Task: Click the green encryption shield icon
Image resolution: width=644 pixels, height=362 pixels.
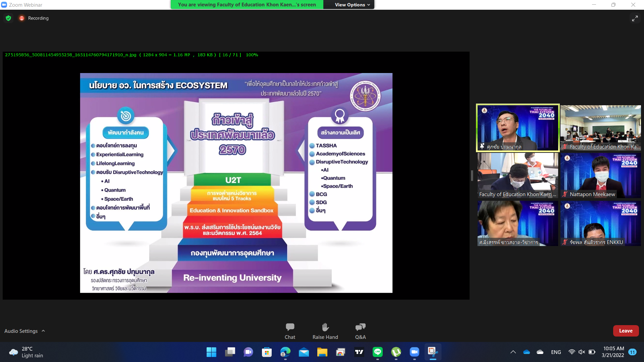Action: pos(8,18)
